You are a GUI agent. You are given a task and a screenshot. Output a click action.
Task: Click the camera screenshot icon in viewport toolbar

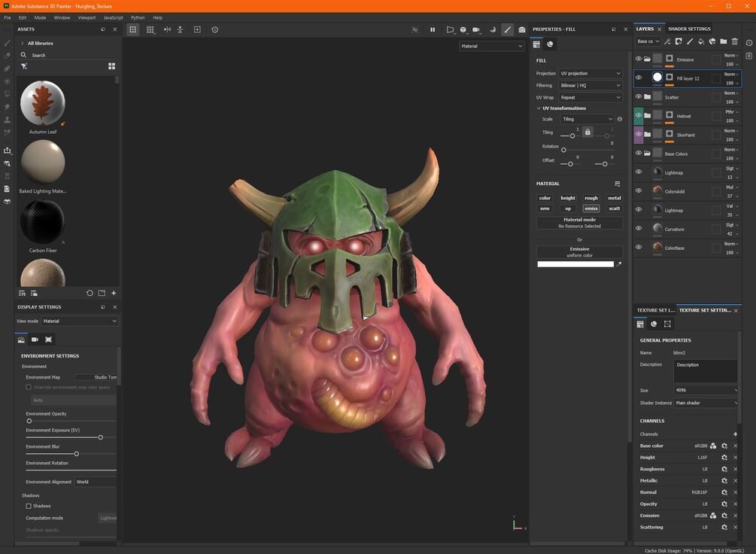point(522,29)
